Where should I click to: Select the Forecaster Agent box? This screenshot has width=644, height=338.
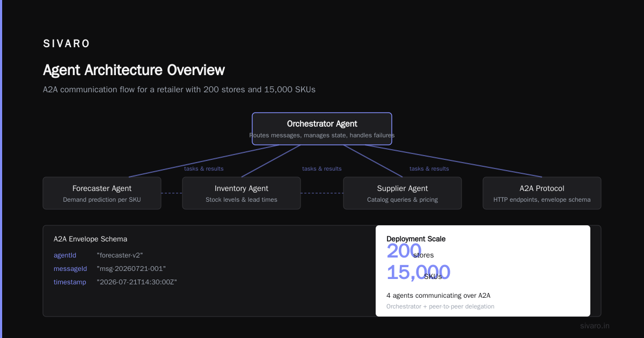(x=102, y=193)
